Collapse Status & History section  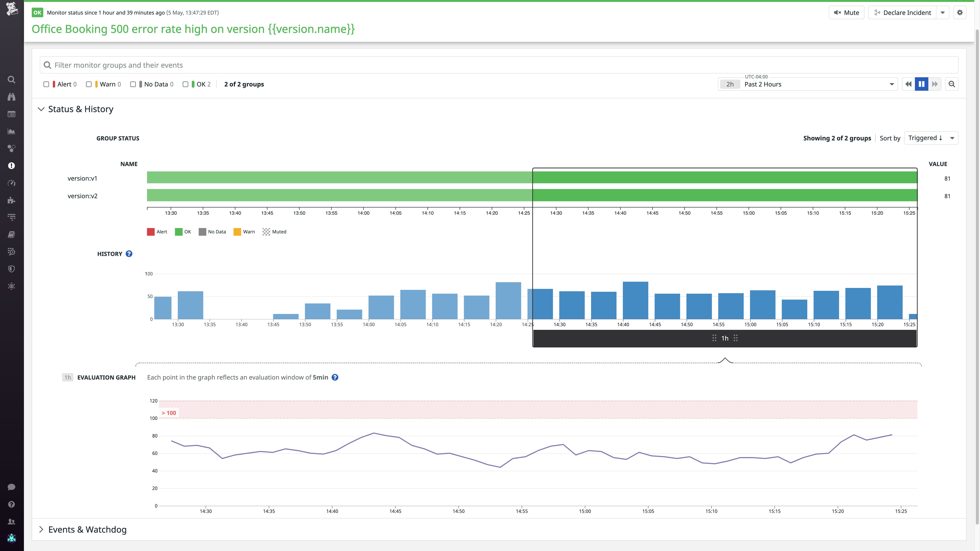point(80,109)
